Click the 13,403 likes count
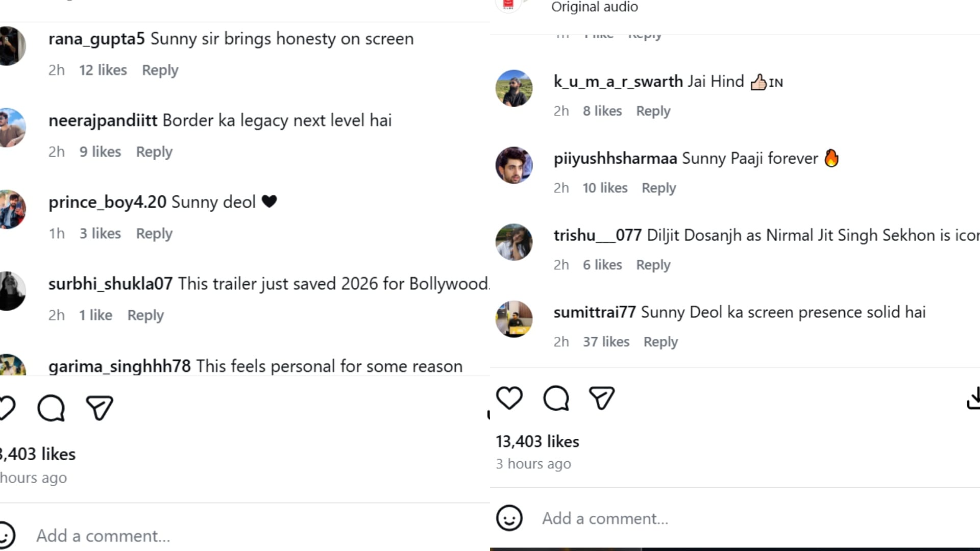980x551 pixels. tap(537, 441)
